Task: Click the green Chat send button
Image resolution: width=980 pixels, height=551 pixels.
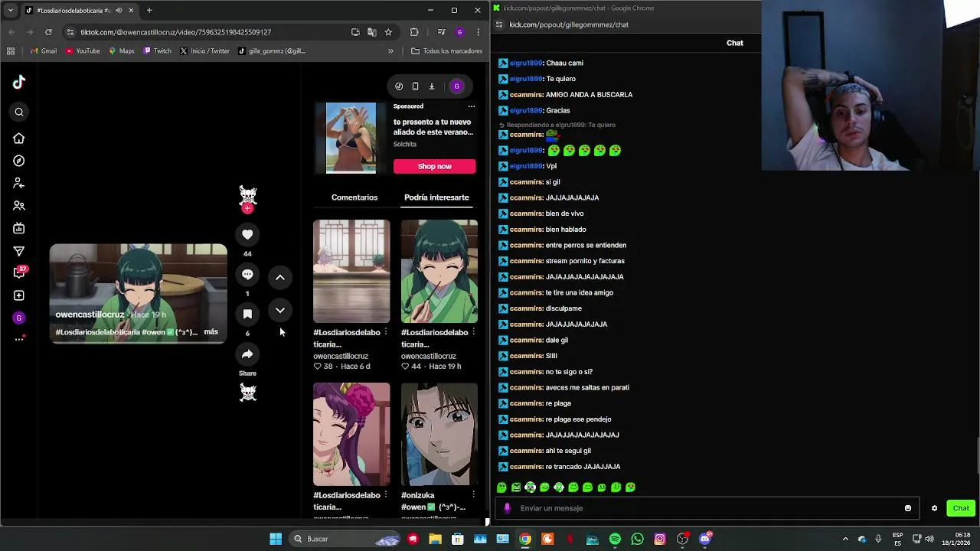Action: pyautogui.click(x=961, y=508)
